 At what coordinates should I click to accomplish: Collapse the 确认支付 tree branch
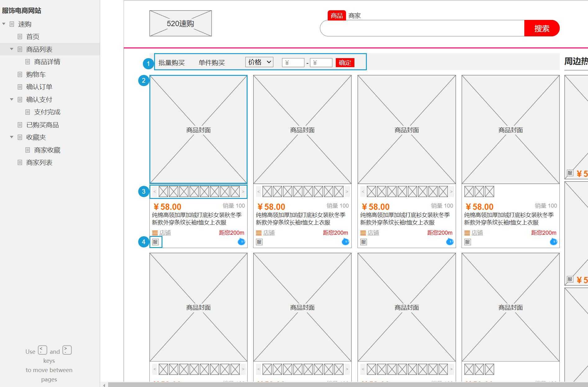coord(11,99)
